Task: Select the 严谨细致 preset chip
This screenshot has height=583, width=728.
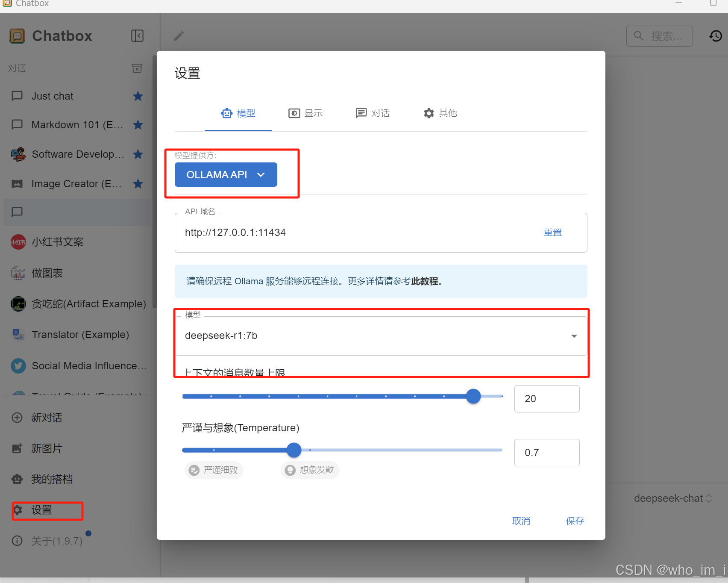Action: pos(214,470)
